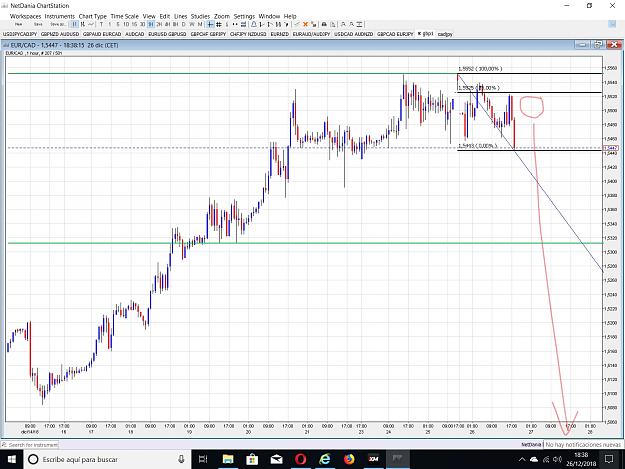Close the gbp1 tab with its x
The image size is (625, 469).
tap(419, 33)
